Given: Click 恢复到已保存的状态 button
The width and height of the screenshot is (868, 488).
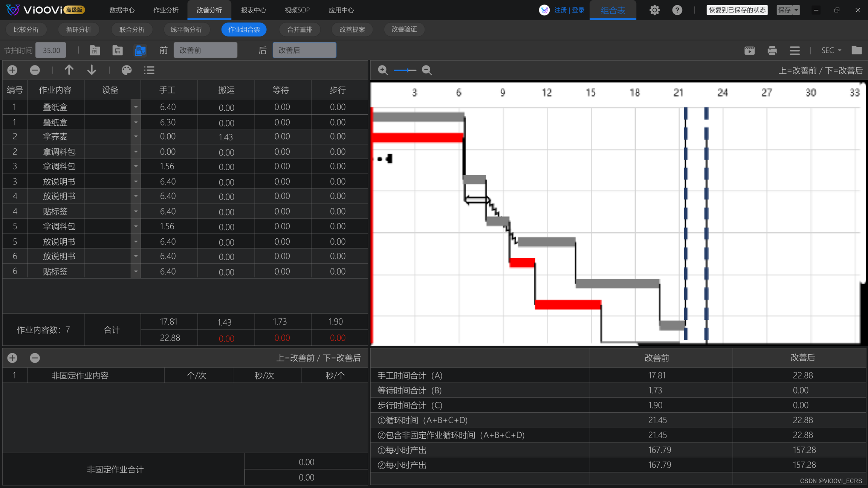Looking at the screenshot, I should click(737, 10).
